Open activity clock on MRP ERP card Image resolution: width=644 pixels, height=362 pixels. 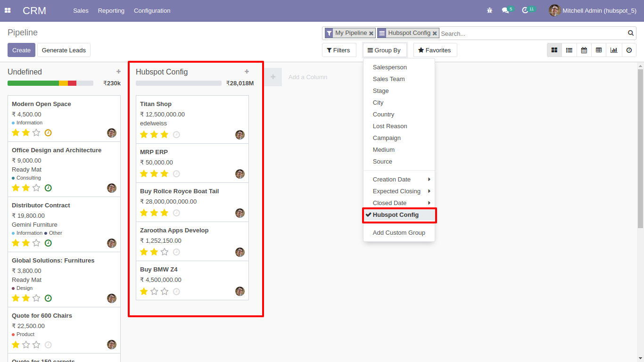coord(176,174)
